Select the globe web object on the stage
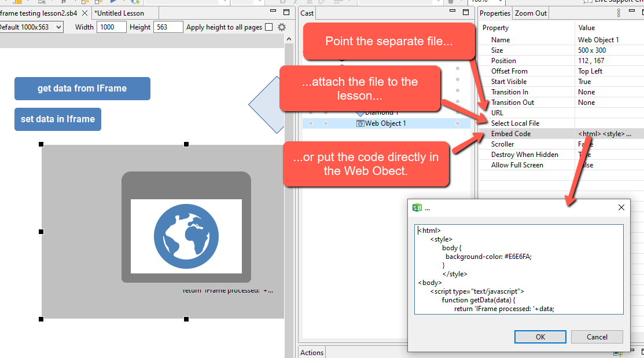Image resolution: width=644 pixels, height=358 pixels. (186, 231)
